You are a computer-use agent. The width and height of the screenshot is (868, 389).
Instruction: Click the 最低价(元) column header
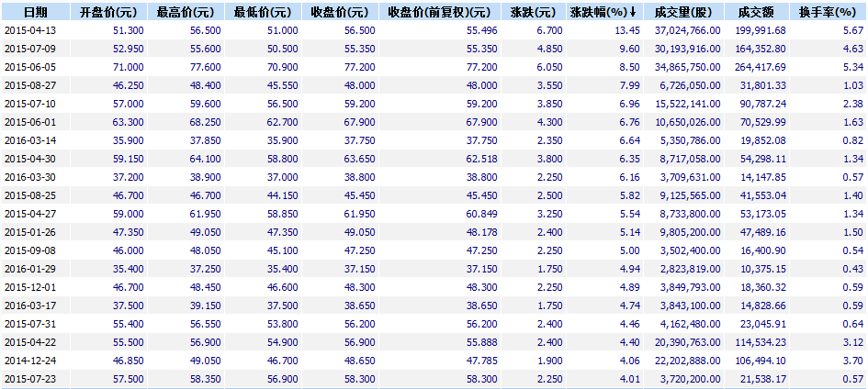(262, 12)
